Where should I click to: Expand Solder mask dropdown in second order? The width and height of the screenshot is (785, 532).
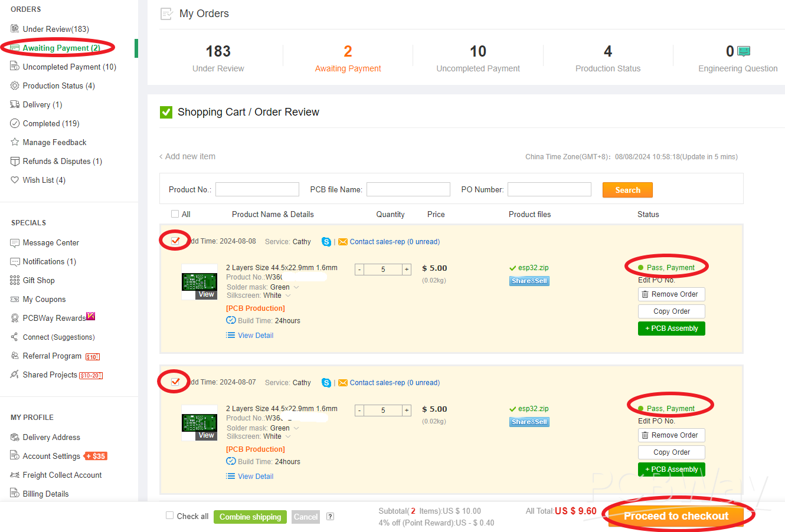click(296, 428)
